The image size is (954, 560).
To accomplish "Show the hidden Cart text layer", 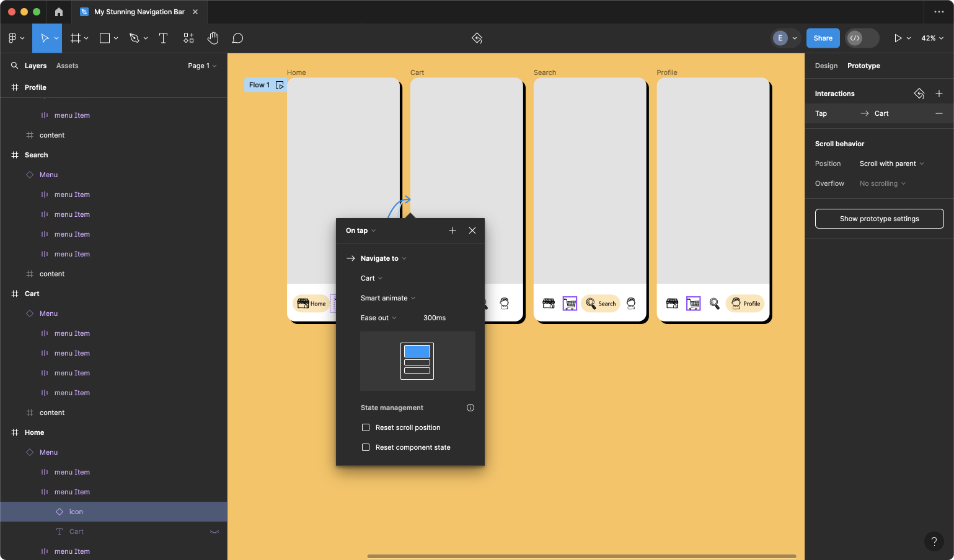I will tap(214, 532).
